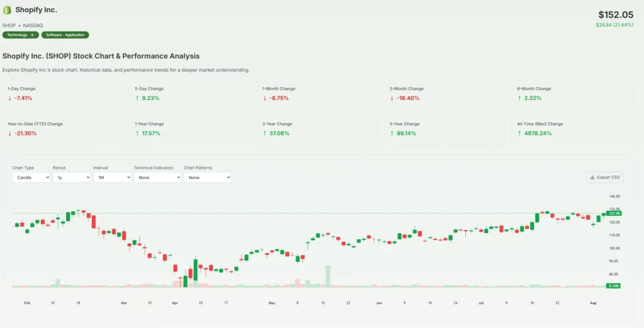Screen dimensions: 644x328
Task: Click the tall green volume bar near May 15
Action: [328, 276]
